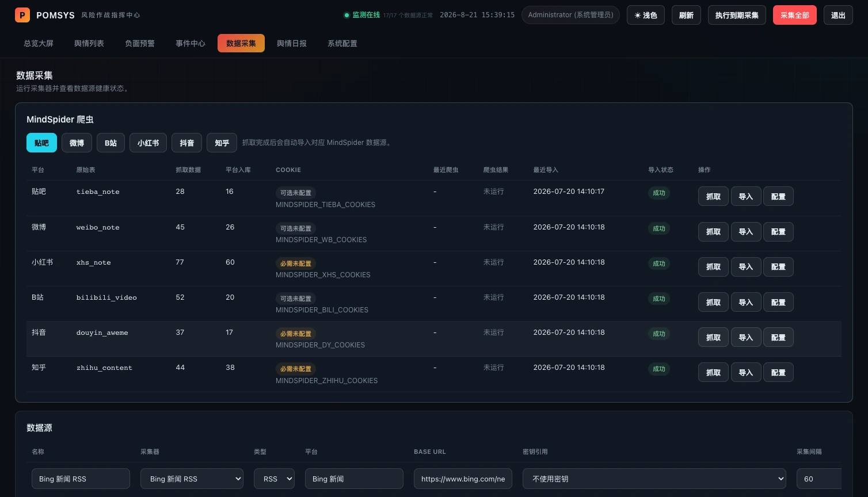Click 导入 in the douyin_aweme row
Screen dimensions: 868x497
click(x=746, y=337)
